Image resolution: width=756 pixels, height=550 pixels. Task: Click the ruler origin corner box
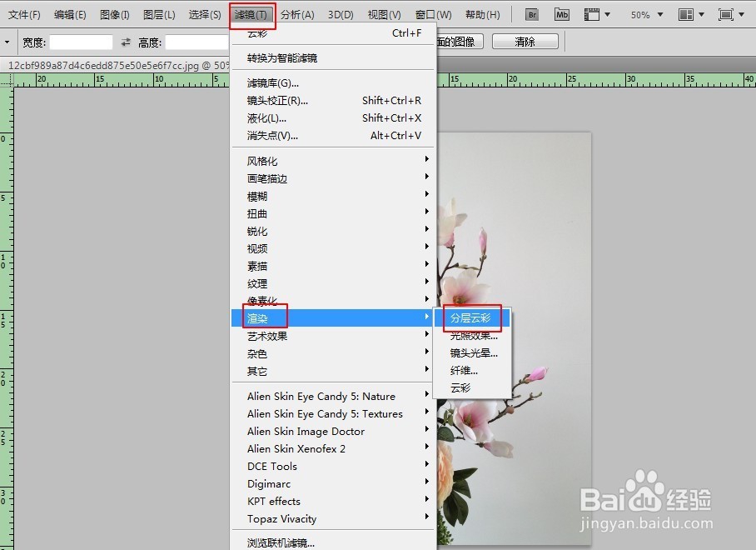[7, 80]
